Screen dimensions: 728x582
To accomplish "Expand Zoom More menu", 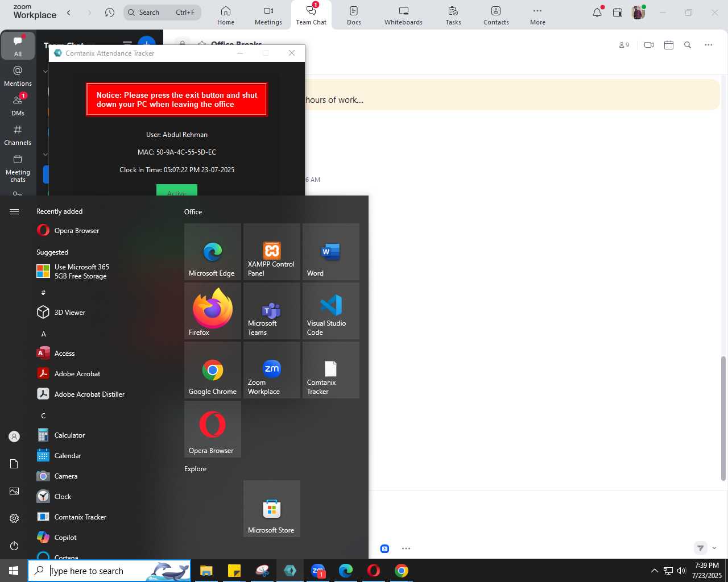I will pos(537,15).
